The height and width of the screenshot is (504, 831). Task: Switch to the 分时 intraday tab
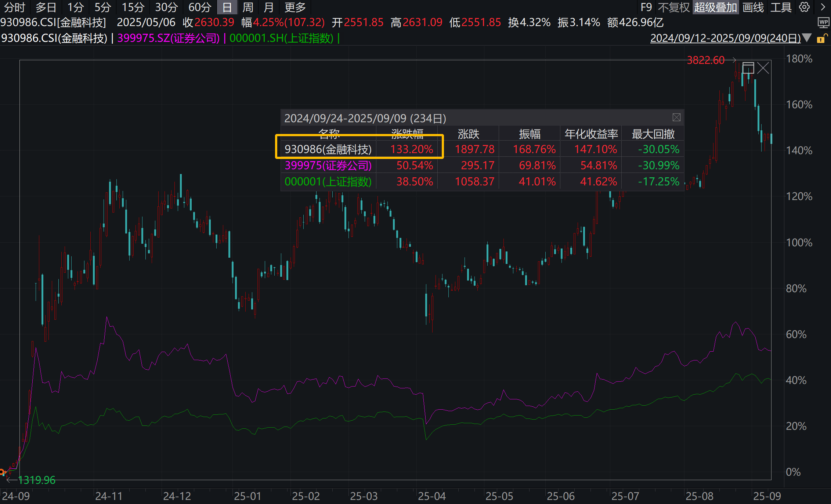coord(14,7)
